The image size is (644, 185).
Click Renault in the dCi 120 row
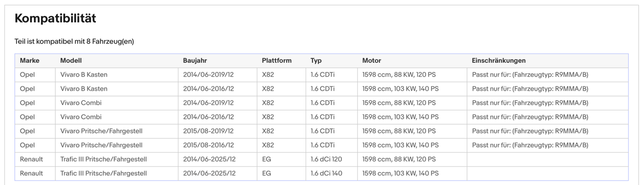click(31, 159)
